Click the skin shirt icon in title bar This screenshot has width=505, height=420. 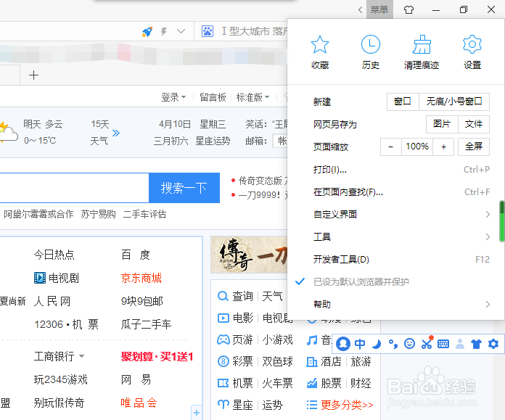[408, 9]
